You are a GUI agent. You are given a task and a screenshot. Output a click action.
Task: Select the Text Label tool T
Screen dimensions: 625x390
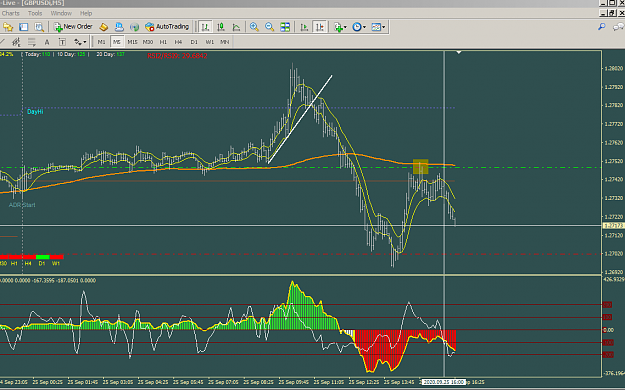pos(62,42)
